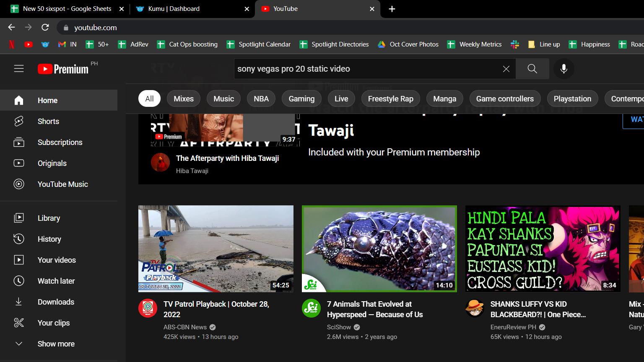The width and height of the screenshot is (644, 362).
Task: Open the SciShow channel link
Action: tap(339, 327)
